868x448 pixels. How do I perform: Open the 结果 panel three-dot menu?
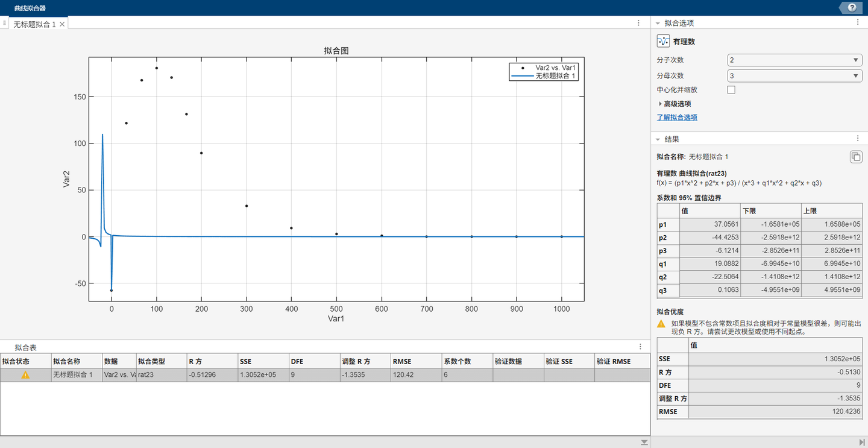pos(858,138)
